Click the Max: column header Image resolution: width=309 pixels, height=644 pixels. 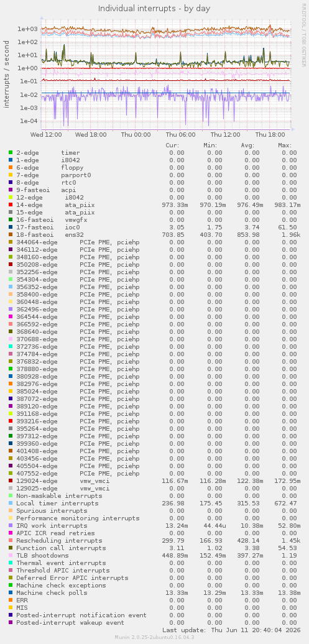[x=285, y=145]
